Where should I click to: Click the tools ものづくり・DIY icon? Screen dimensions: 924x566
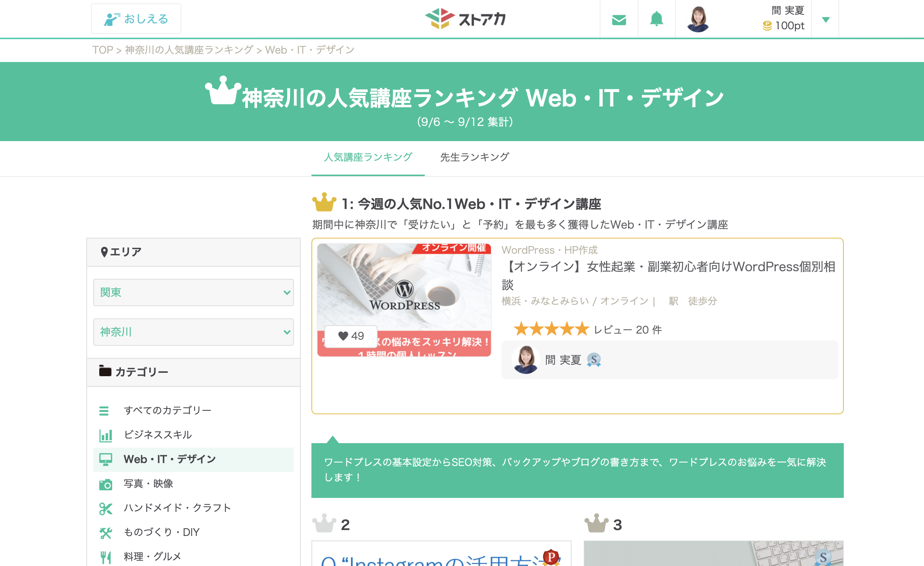click(106, 533)
